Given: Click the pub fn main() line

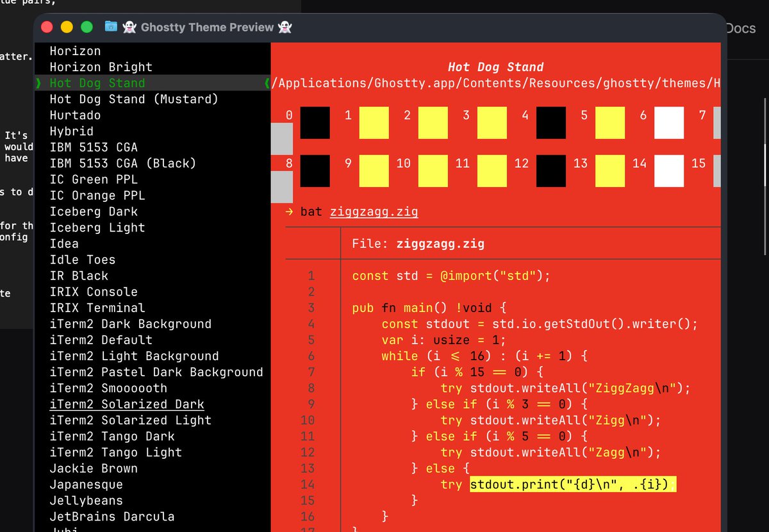Looking at the screenshot, I should point(429,308).
